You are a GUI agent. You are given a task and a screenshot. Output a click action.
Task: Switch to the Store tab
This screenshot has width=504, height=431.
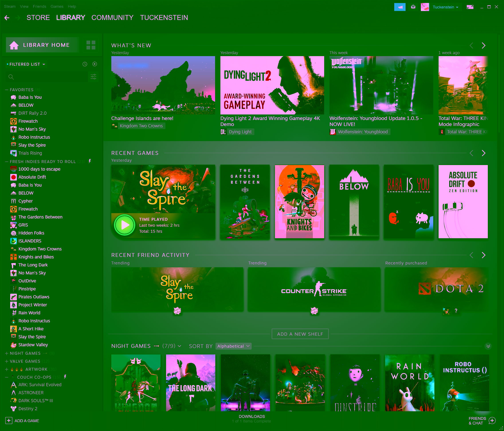38,18
